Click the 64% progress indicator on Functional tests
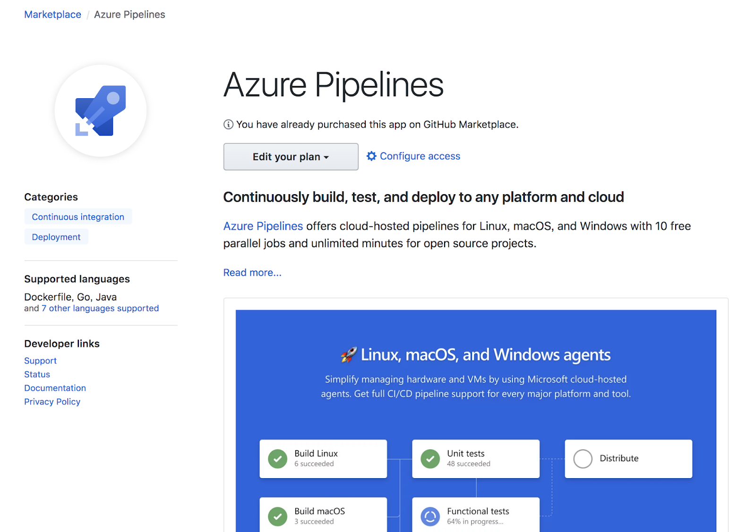Image resolution: width=756 pixels, height=532 pixels. [x=475, y=522]
